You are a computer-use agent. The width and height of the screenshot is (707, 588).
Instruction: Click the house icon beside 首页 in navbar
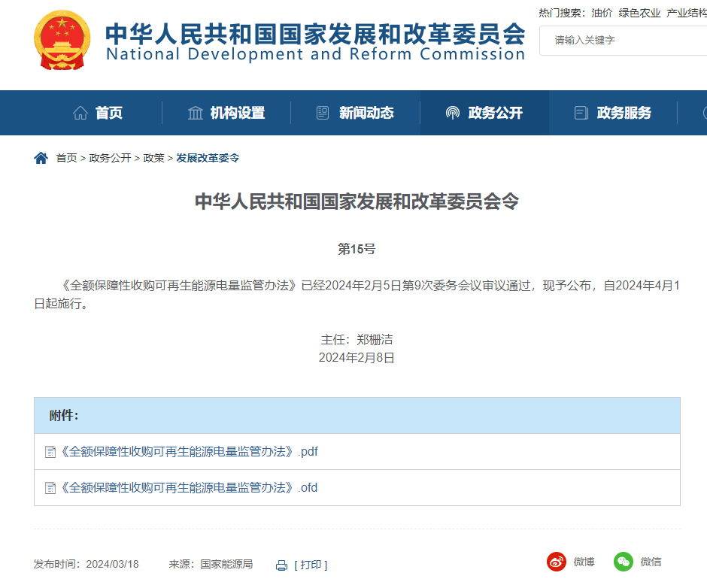tap(80, 113)
